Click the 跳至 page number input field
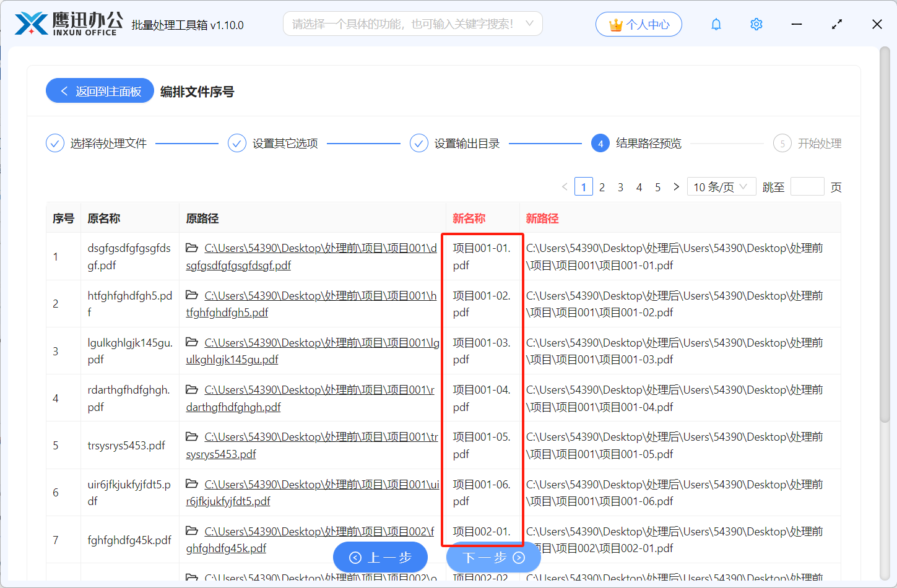Image resolution: width=897 pixels, height=588 pixels. tap(807, 186)
